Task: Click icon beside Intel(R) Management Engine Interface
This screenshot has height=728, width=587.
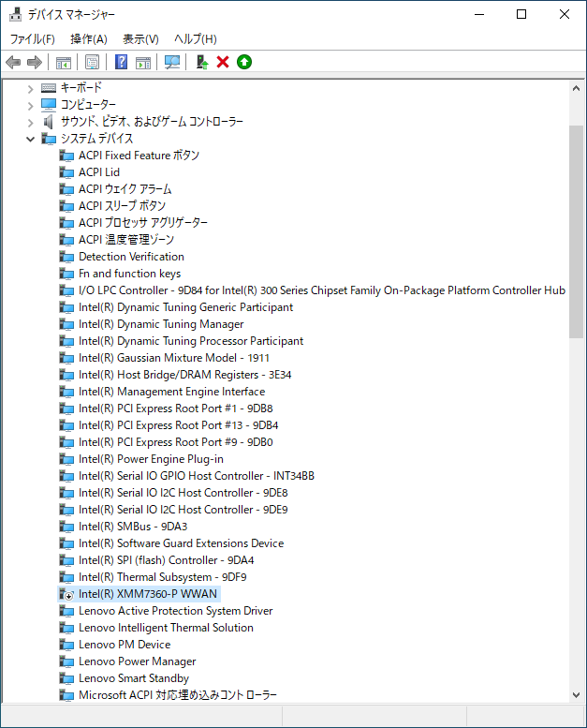Action: click(x=66, y=392)
